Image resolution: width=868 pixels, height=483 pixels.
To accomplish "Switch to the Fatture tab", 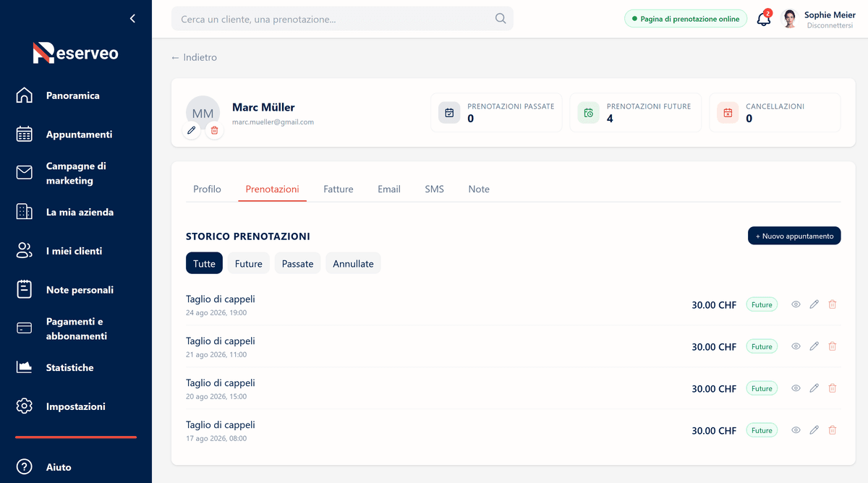I will [339, 189].
